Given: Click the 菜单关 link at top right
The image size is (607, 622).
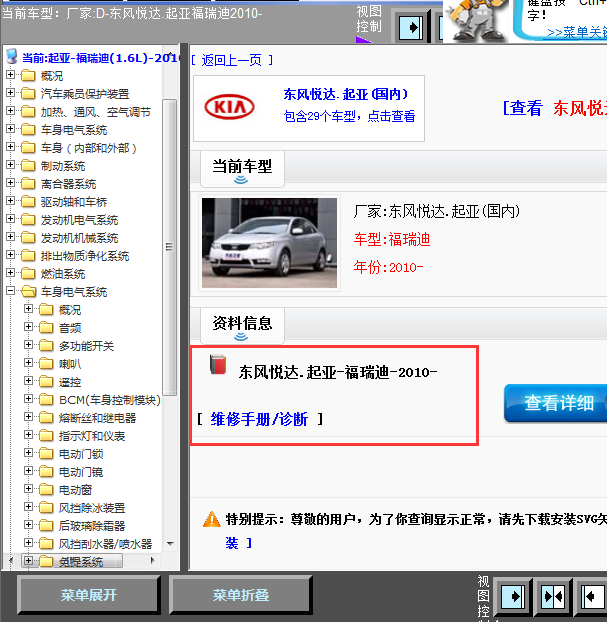Looking at the screenshot, I should pos(577,33).
